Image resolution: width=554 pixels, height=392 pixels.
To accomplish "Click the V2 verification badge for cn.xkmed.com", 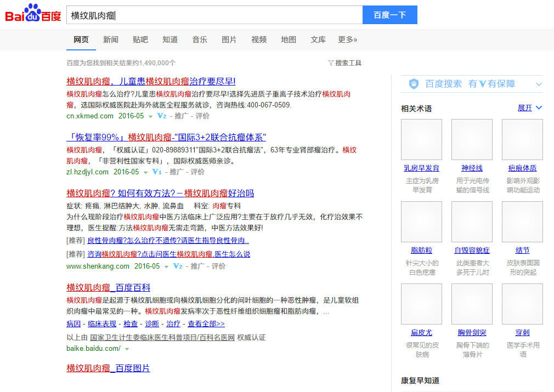I will [x=161, y=116].
